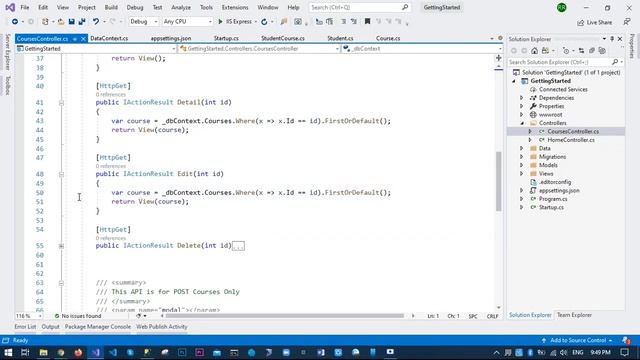Switch to the DataContext.cs tab

pyautogui.click(x=109, y=38)
